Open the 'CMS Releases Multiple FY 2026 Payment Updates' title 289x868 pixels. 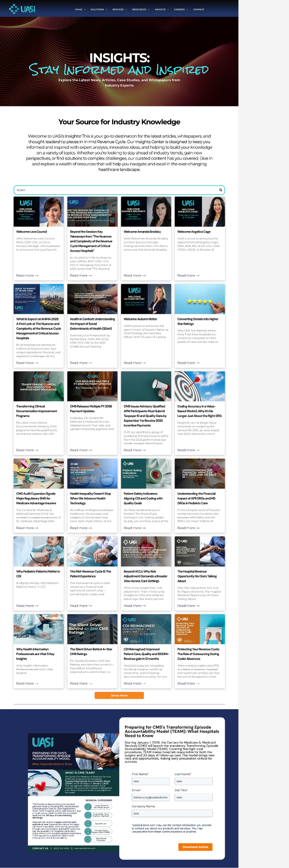coord(91,409)
